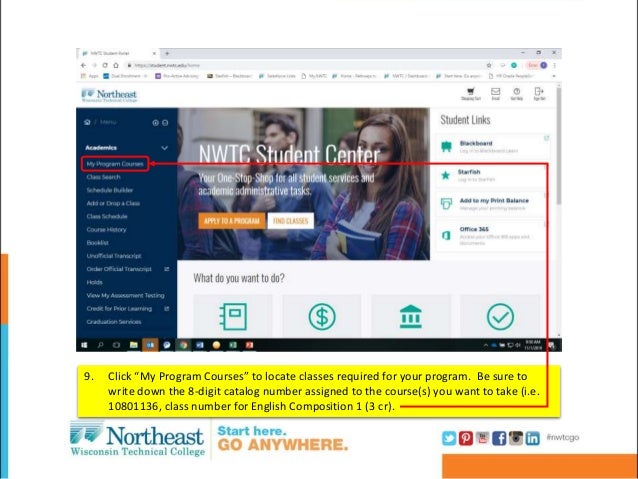Viewport: 638px width, 479px height.
Task: Click the taskbar clock
Action: coord(533,345)
